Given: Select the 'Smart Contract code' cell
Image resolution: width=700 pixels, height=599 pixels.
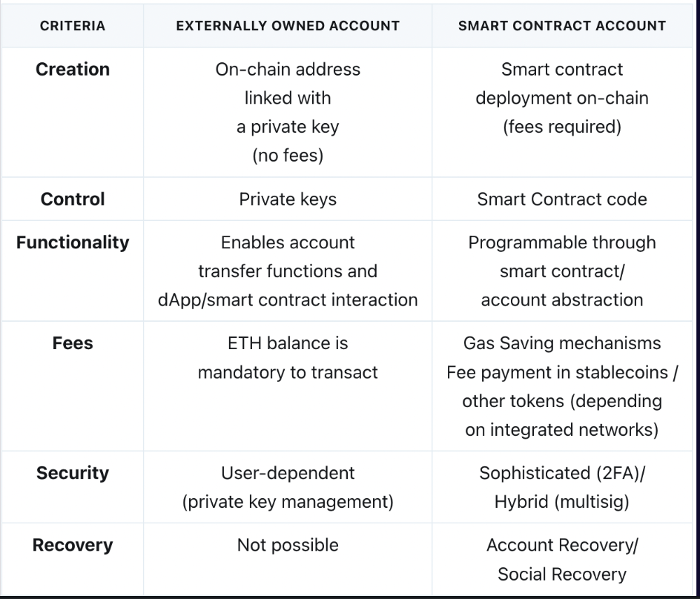Looking at the screenshot, I should 562,199.
